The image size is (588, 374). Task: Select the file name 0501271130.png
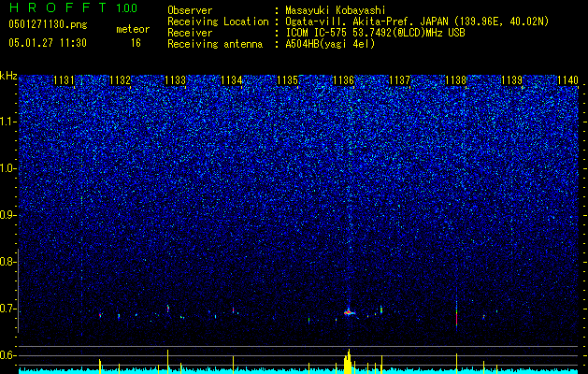pos(48,24)
